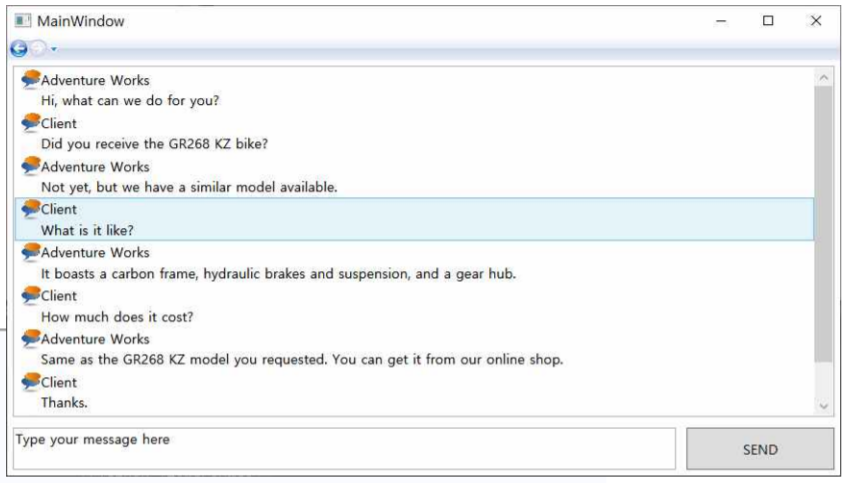This screenshot has width=846, height=483.
Task: Click the MainWindow app icon in title bar
Action: tap(23, 21)
